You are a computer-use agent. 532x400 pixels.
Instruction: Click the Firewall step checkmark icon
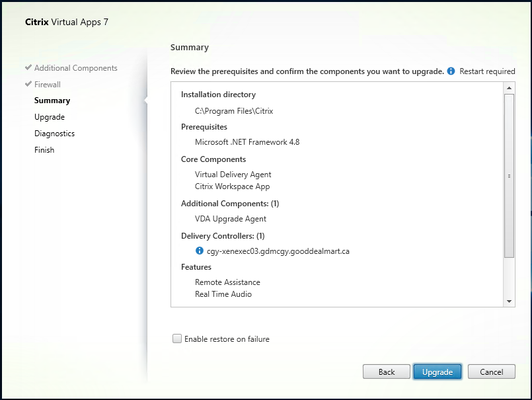[x=28, y=85]
